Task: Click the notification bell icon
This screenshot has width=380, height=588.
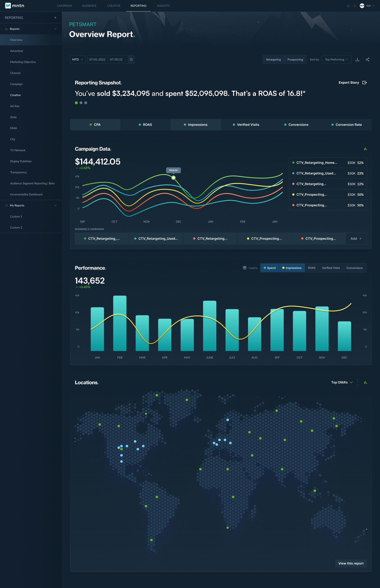Action: 354,6
